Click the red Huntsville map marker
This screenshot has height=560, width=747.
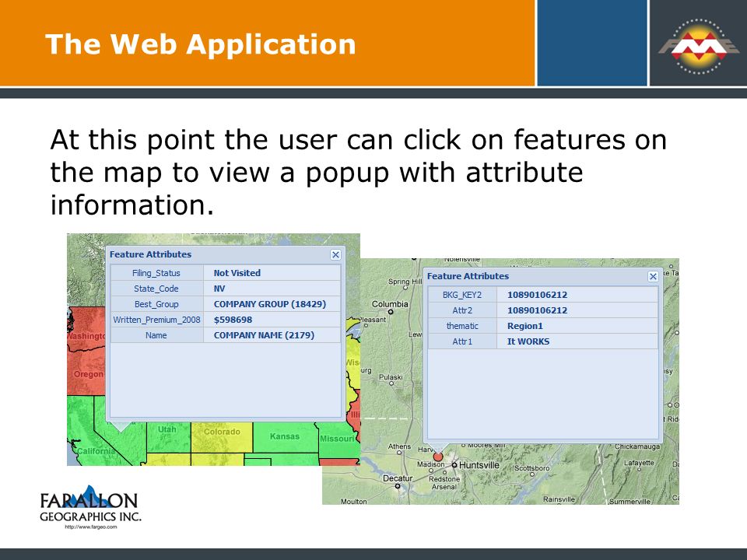pos(438,457)
